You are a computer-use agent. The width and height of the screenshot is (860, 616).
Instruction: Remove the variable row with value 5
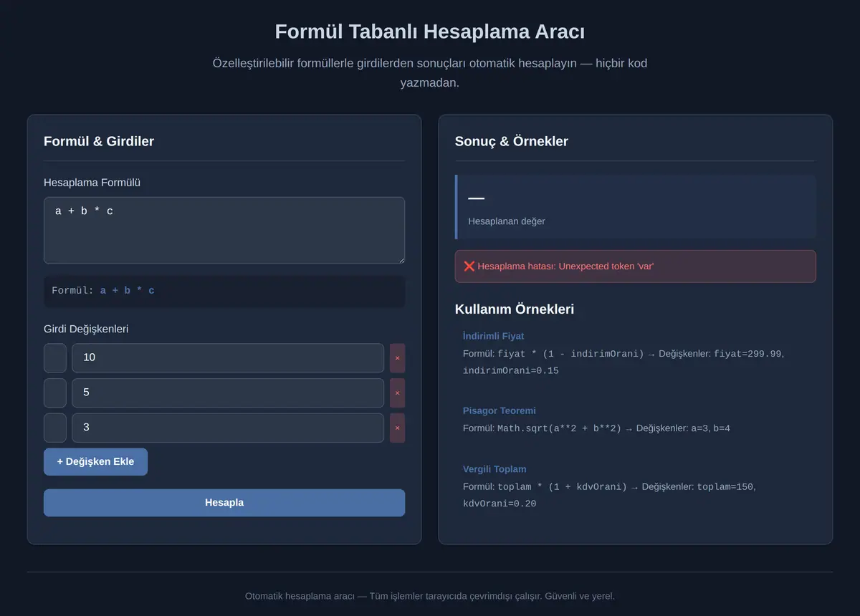click(397, 393)
